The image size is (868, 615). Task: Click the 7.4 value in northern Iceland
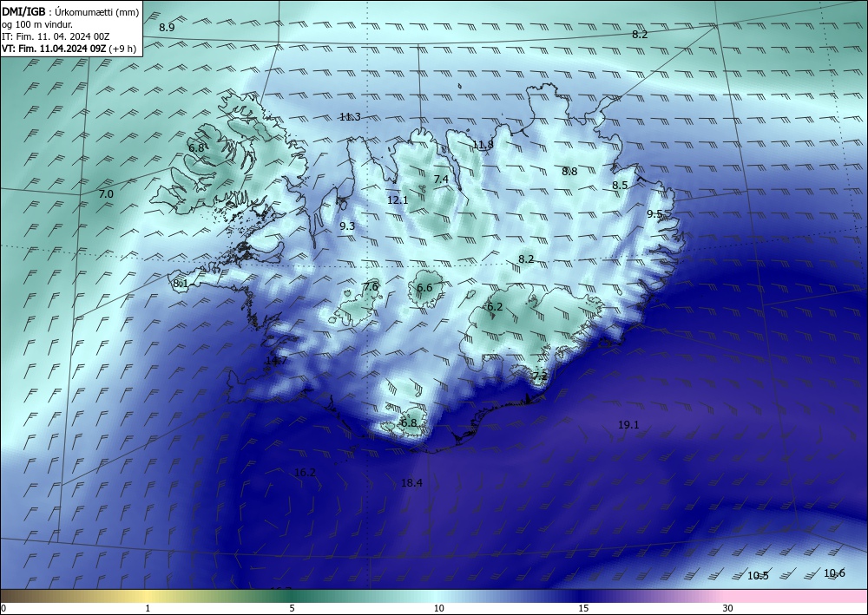click(x=441, y=180)
